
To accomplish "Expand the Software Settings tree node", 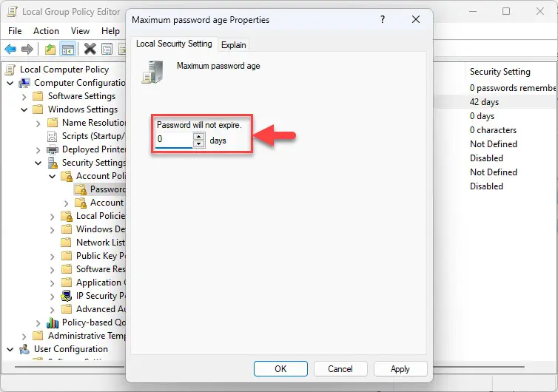I will pyautogui.click(x=24, y=96).
